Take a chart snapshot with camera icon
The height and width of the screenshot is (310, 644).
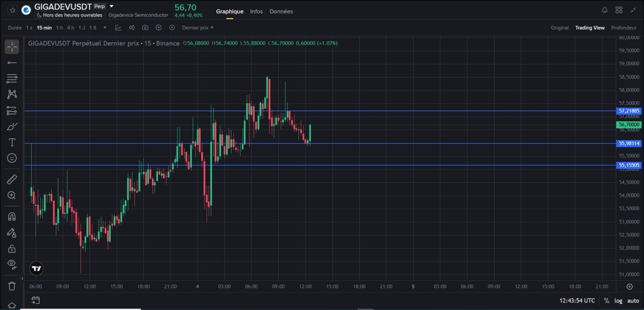[x=145, y=28]
